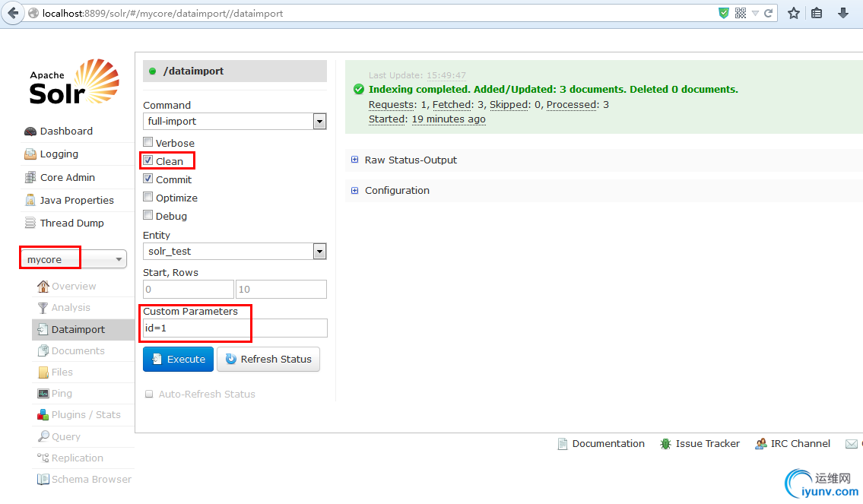Enable the Verbose checkbox
The width and height of the screenshot is (863, 504).
point(148,142)
